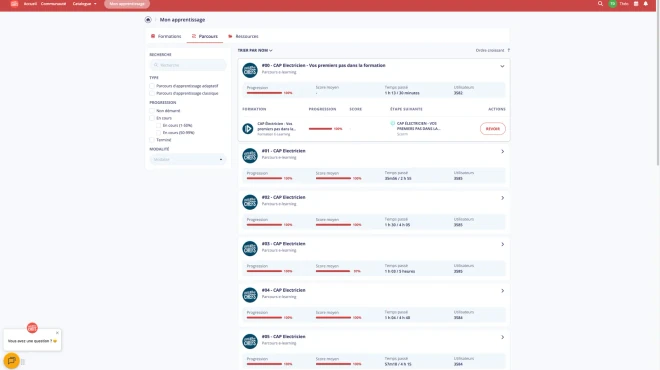
Task: Open the Modalité dropdown
Action: click(188, 160)
